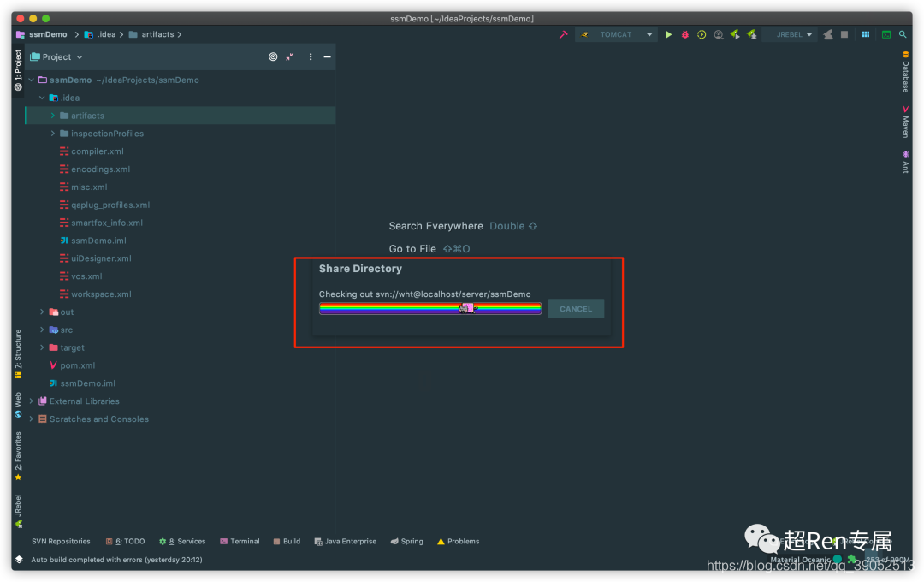
Task: Open the JREBEL dropdown in toolbar
Action: 790,35
